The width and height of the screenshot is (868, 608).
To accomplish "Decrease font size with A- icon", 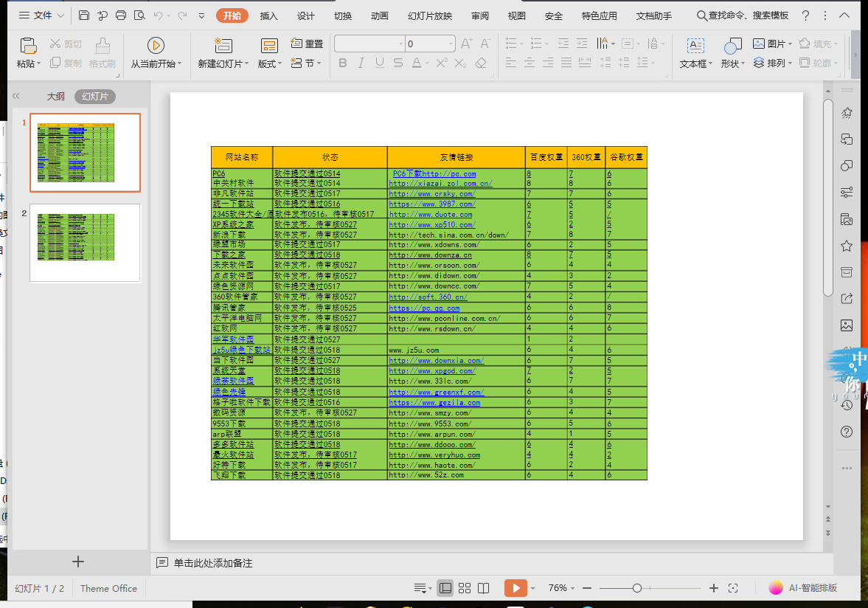I will [x=485, y=44].
